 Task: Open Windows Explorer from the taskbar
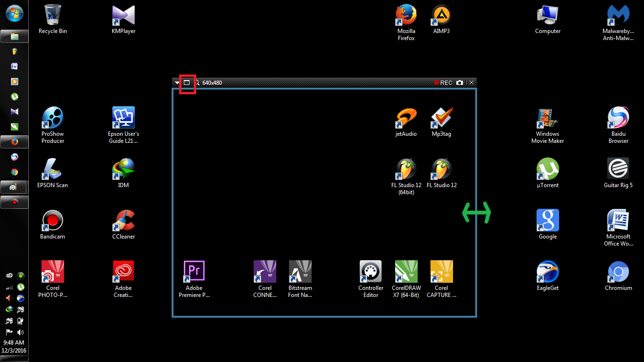(15, 36)
